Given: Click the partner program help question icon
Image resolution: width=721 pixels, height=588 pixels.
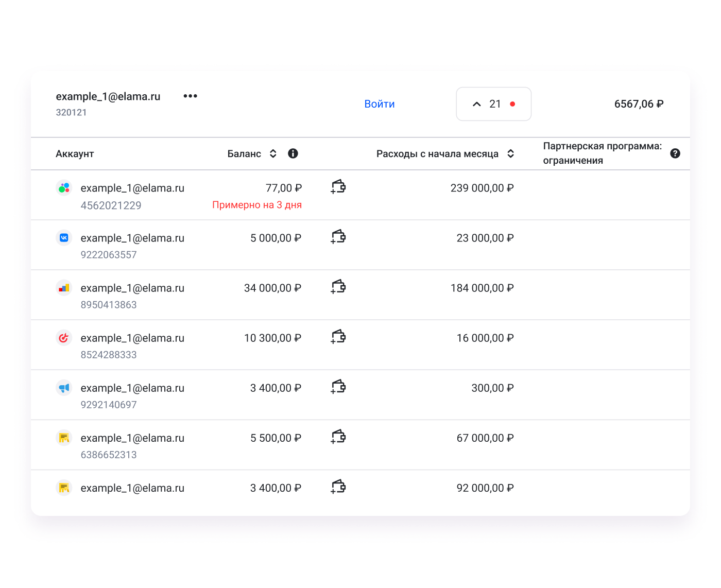Looking at the screenshot, I should click(675, 153).
